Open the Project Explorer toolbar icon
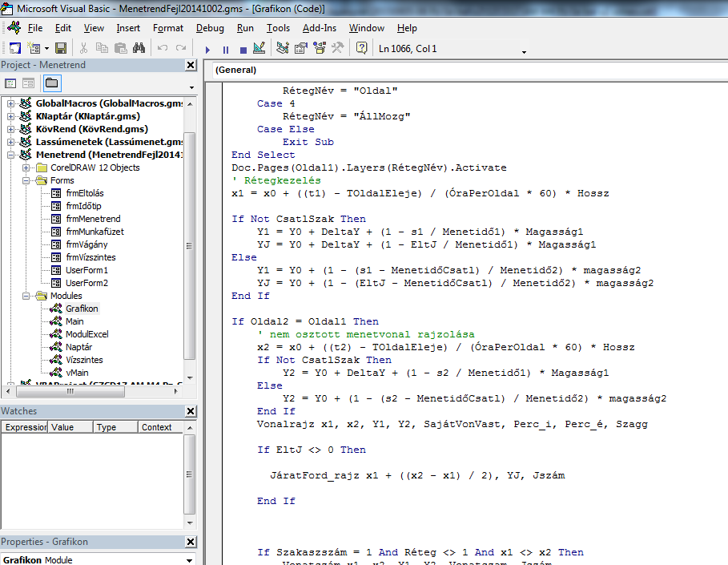 click(x=282, y=48)
